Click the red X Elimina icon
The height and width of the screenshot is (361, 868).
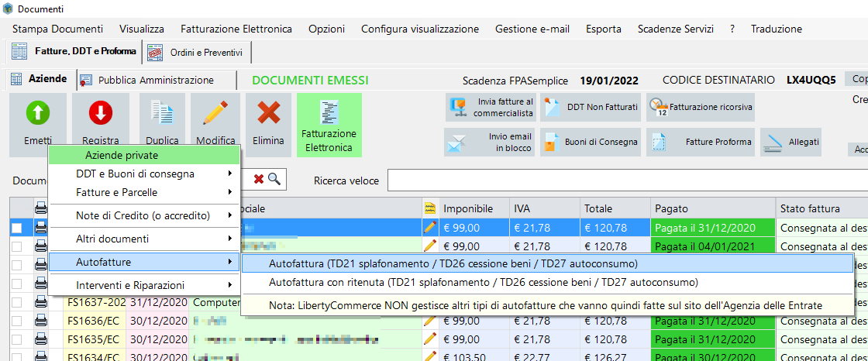coord(268,113)
